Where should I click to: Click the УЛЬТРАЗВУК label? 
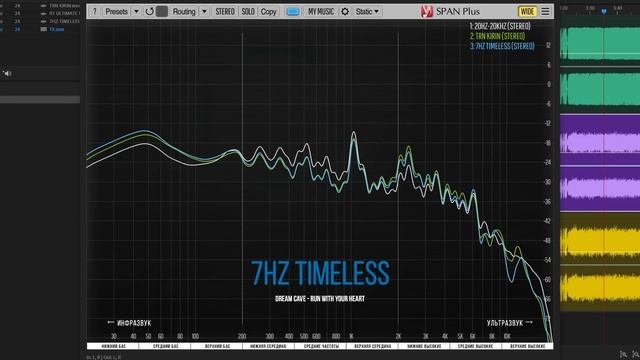pyautogui.click(x=504, y=323)
